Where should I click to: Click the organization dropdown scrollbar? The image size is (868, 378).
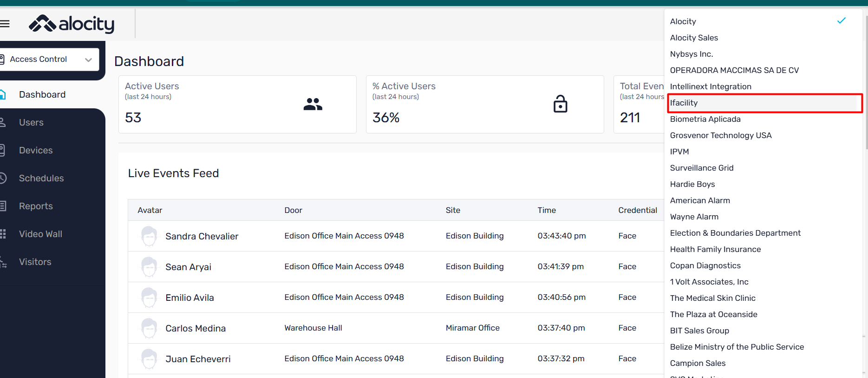click(866, 82)
